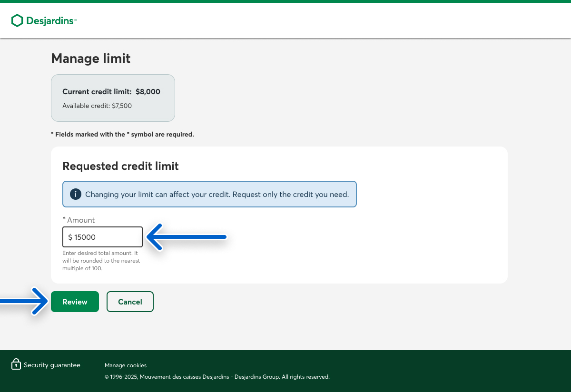
Task: Click the Current credit limit $8,000 text
Action: pyautogui.click(x=111, y=92)
